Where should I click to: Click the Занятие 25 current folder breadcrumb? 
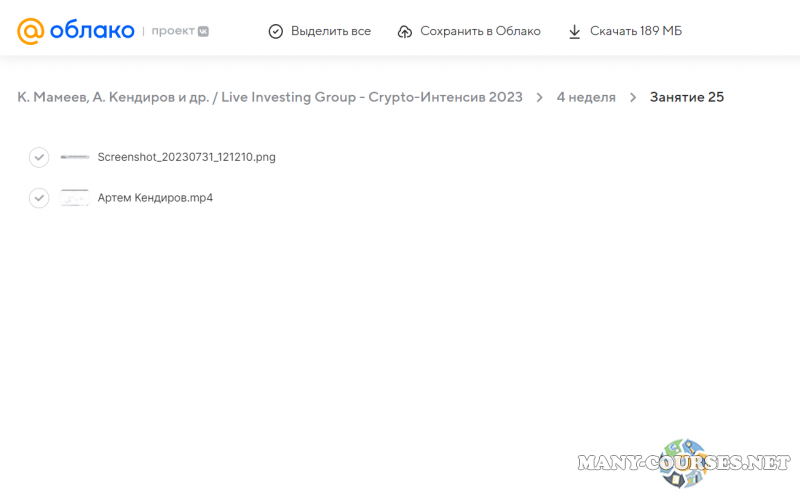[687, 97]
